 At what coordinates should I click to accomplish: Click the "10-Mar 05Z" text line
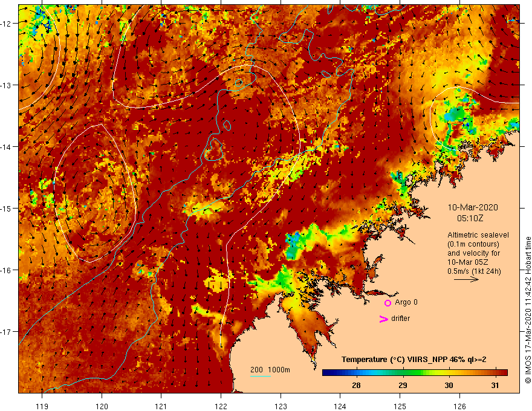pos(469,262)
